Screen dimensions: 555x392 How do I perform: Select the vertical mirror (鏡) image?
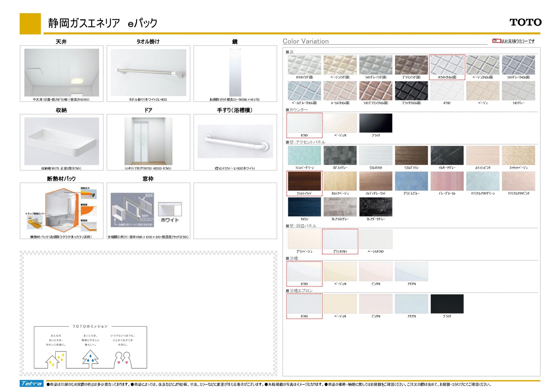[235, 73]
